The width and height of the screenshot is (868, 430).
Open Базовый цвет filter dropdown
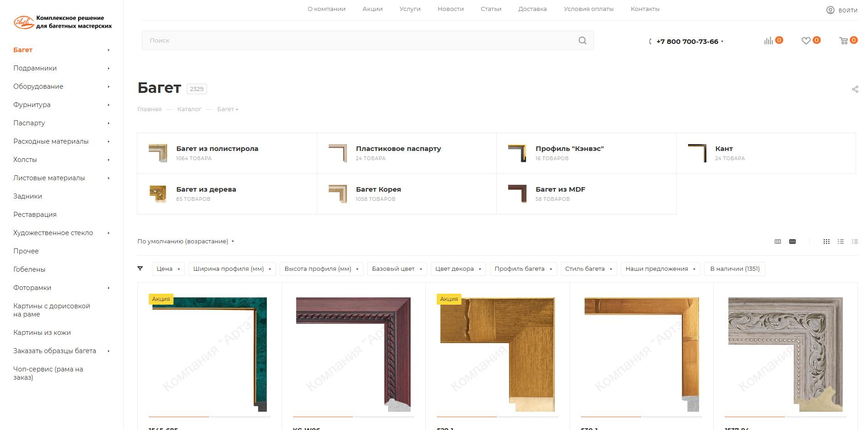coord(397,269)
